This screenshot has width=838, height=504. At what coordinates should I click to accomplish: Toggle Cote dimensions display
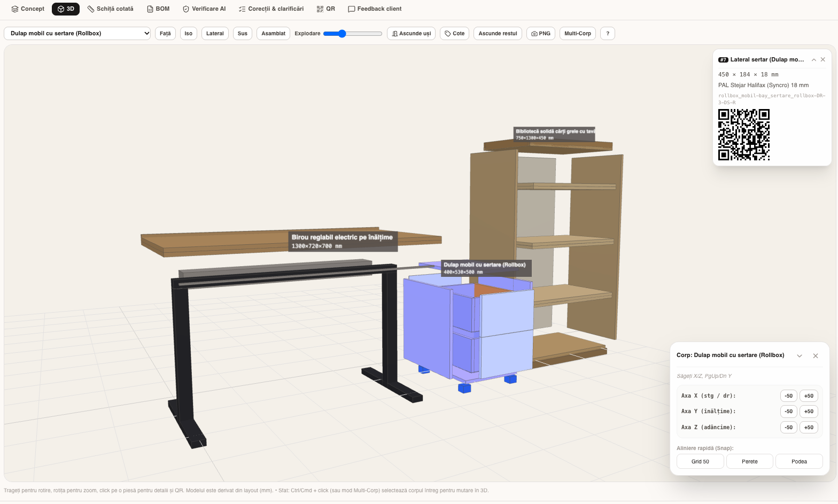click(x=454, y=33)
